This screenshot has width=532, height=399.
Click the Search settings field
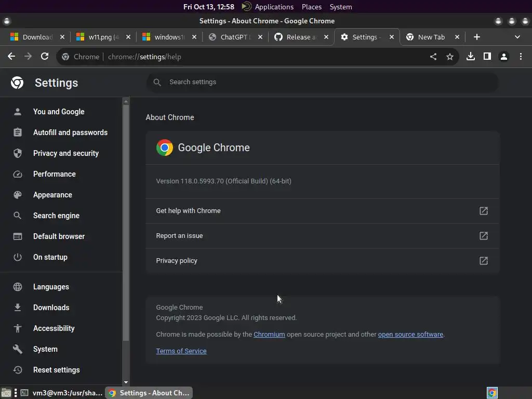[x=322, y=82]
